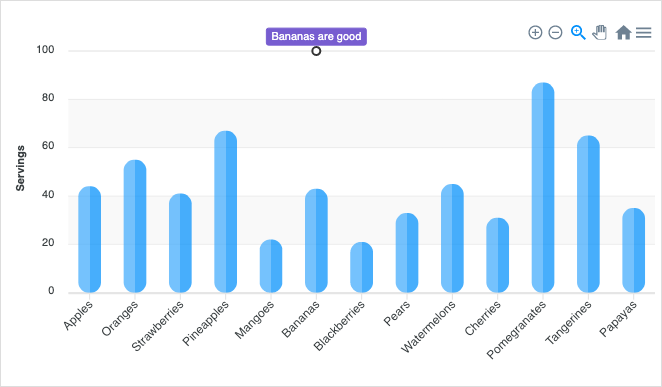The width and height of the screenshot is (662, 387).
Task: Click the Bananas bar
Action: pyautogui.click(x=316, y=241)
